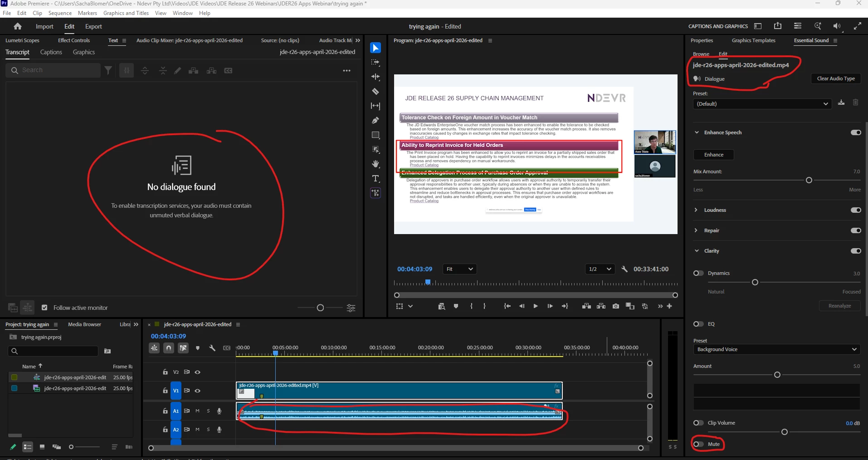Open the 1/2 playback resolution dropdown
This screenshot has height=460, width=868.
coord(600,269)
